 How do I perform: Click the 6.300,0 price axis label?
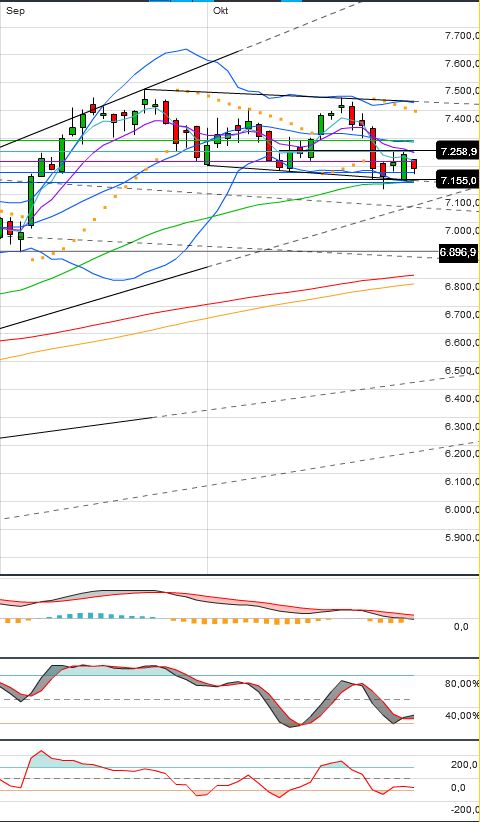462,427
